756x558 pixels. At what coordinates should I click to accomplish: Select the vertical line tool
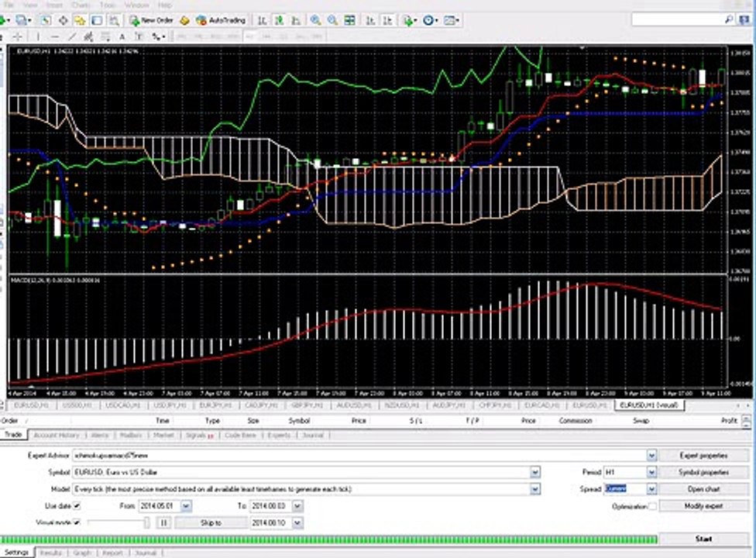(x=38, y=36)
